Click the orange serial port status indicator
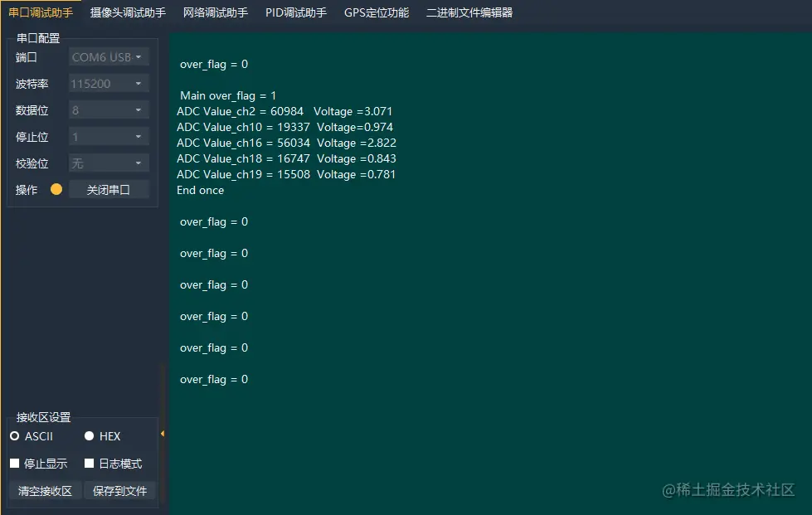 pyautogui.click(x=56, y=190)
